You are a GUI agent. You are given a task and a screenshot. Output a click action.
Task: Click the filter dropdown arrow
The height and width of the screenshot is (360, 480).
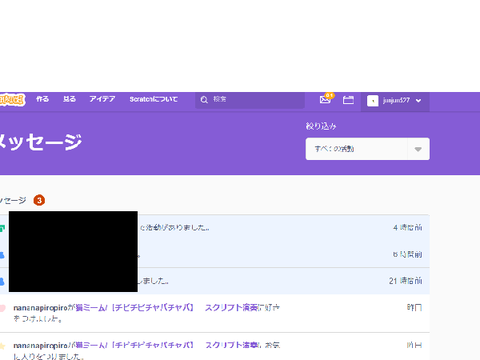418,149
